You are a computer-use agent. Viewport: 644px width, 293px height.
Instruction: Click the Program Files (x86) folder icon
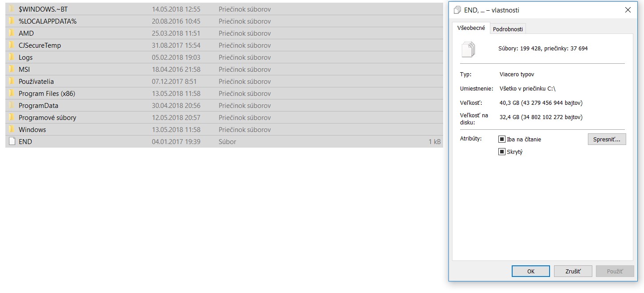pyautogui.click(x=12, y=94)
